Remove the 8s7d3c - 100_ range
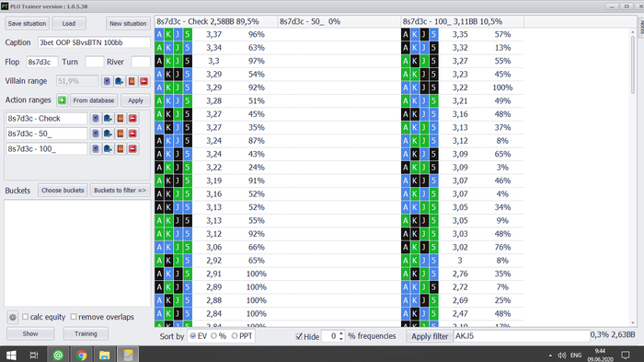This screenshot has width=644, height=362. pyautogui.click(x=132, y=149)
